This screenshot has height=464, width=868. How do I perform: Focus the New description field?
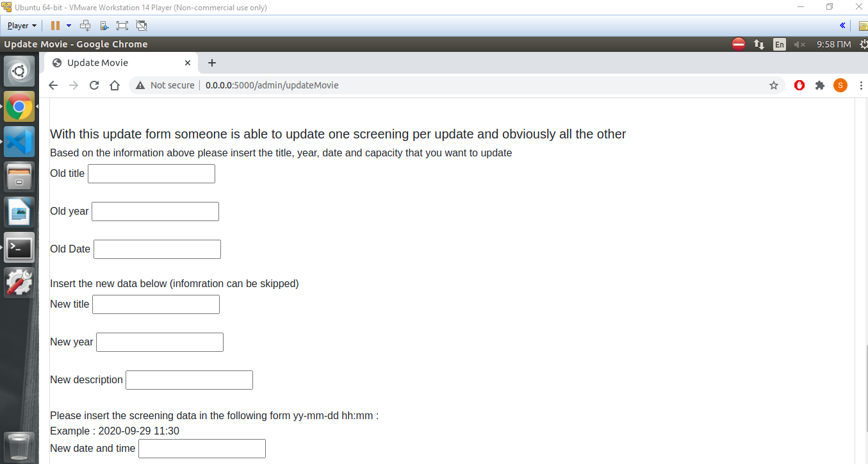[x=189, y=380]
